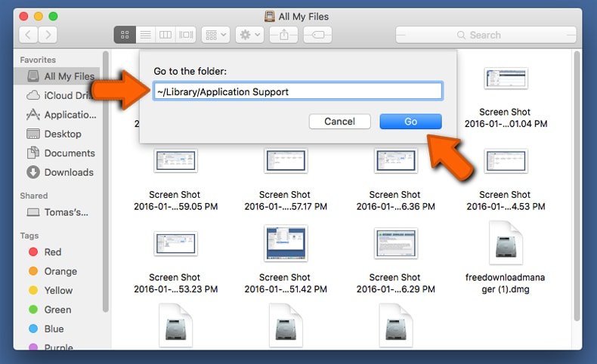Select the Red tag
The image size is (597, 364).
[x=52, y=252]
